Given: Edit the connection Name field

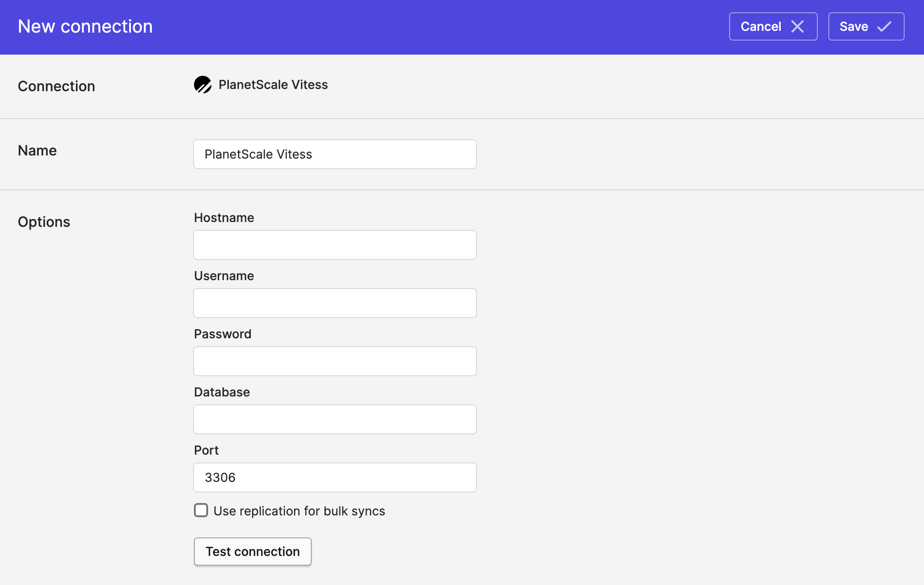Looking at the screenshot, I should pos(335,154).
